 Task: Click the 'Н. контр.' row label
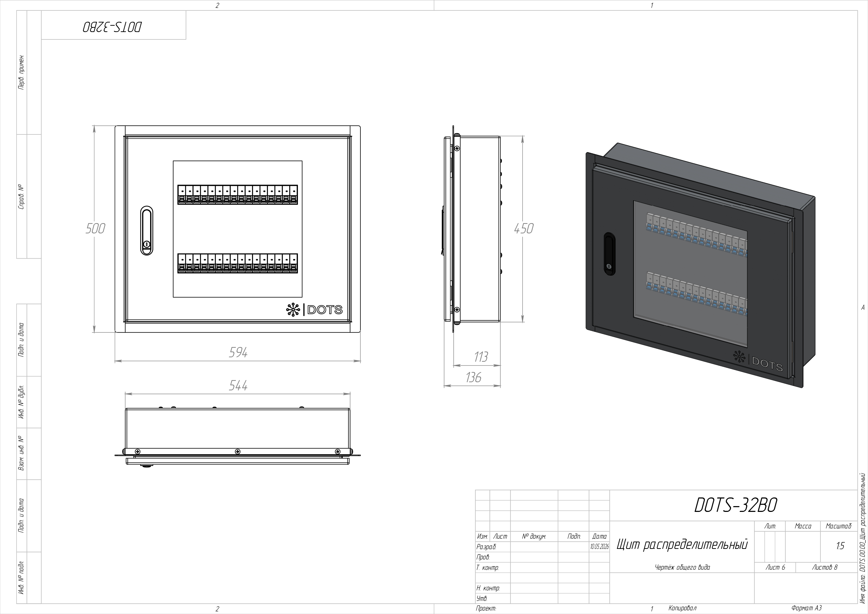(488, 588)
